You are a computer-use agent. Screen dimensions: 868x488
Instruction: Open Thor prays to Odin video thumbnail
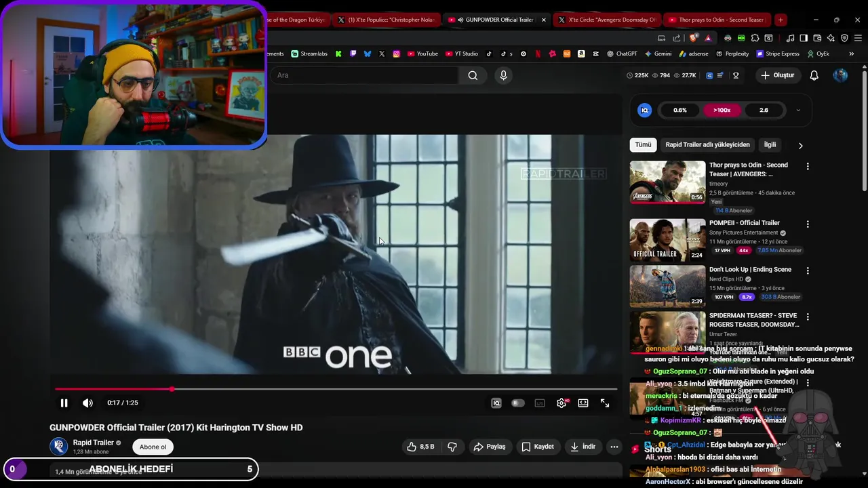tap(667, 182)
